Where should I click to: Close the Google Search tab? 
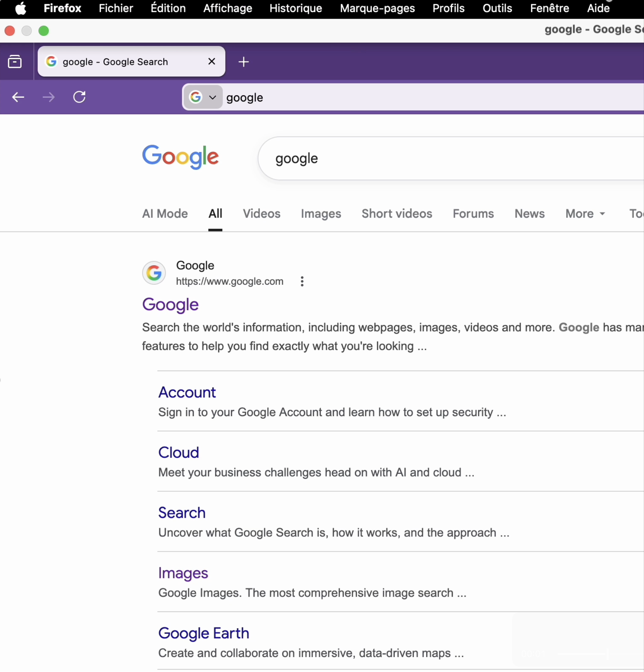pos(212,61)
